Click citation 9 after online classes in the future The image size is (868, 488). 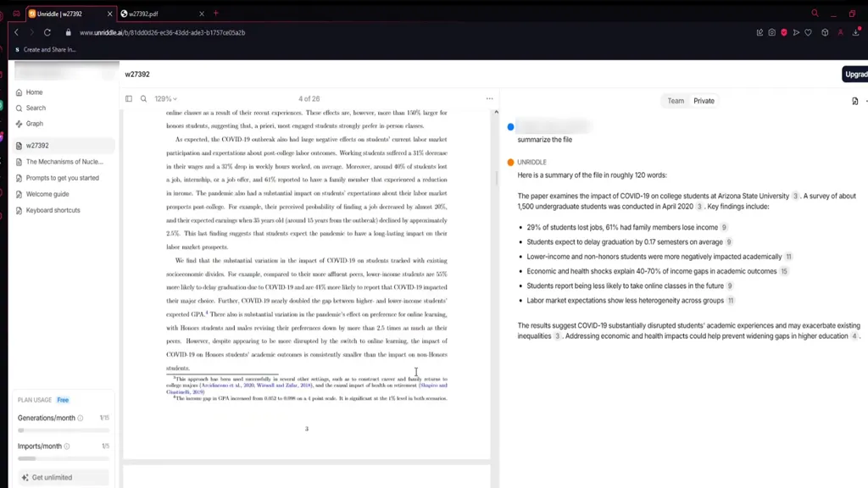click(x=730, y=286)
